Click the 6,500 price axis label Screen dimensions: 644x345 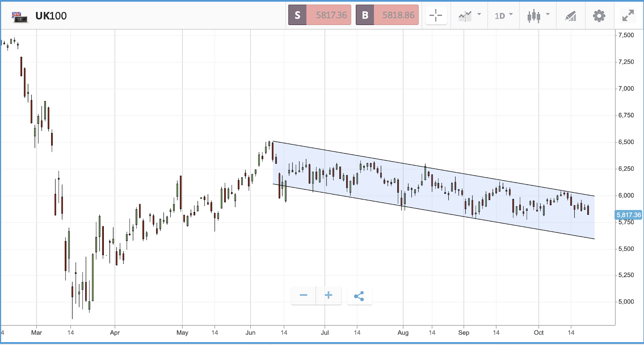pyautogui.click(x=626, y=142)
